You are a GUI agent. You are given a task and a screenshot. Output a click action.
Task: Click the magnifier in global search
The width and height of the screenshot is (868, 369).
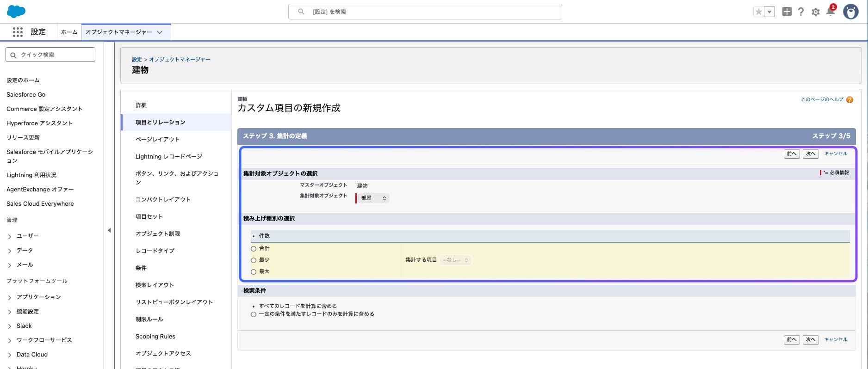[301, 12]
